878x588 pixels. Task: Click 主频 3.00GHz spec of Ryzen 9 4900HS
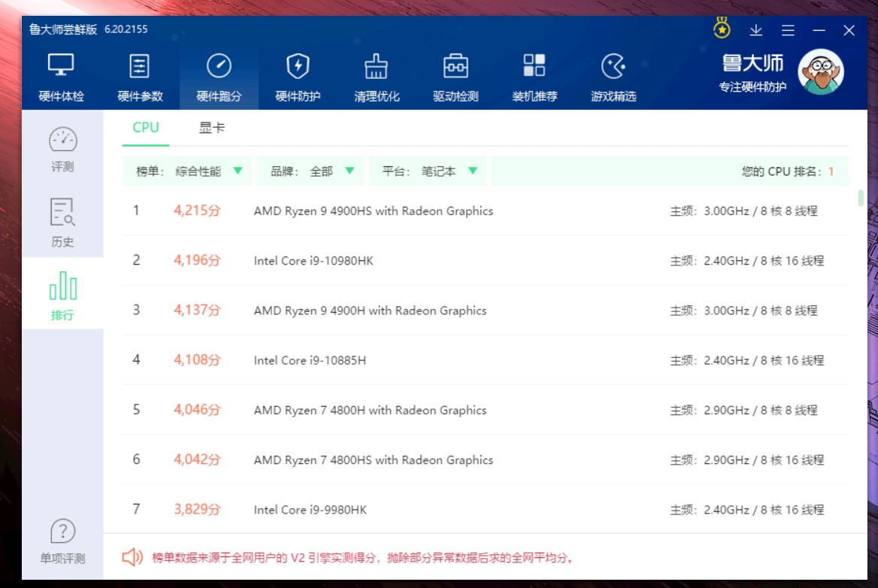point(743,211)
